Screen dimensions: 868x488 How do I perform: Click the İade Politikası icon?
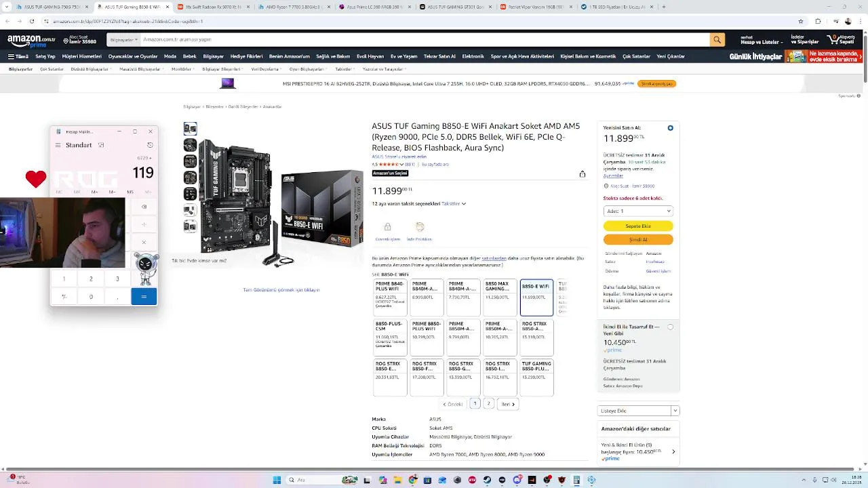point(420,227)
